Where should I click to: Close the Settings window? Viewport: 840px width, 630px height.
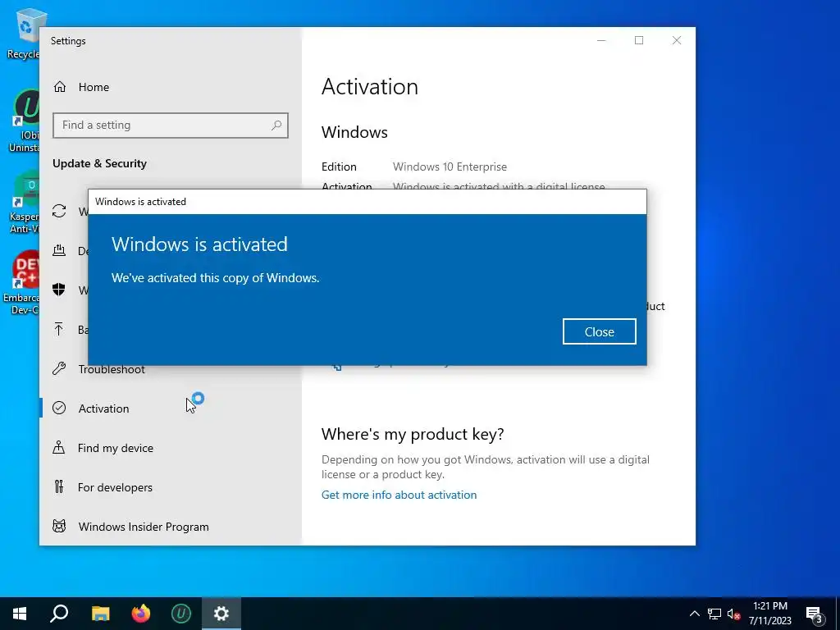677,40
